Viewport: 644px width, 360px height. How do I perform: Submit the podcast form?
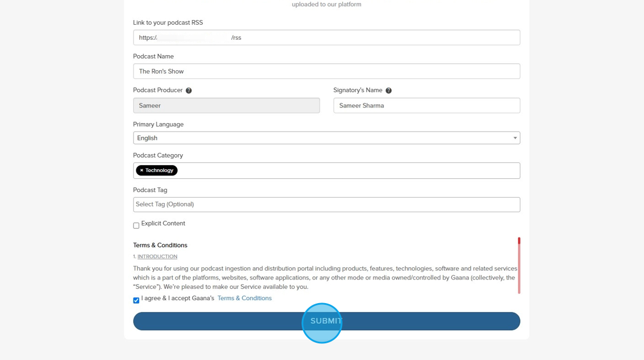click(327, 321)
